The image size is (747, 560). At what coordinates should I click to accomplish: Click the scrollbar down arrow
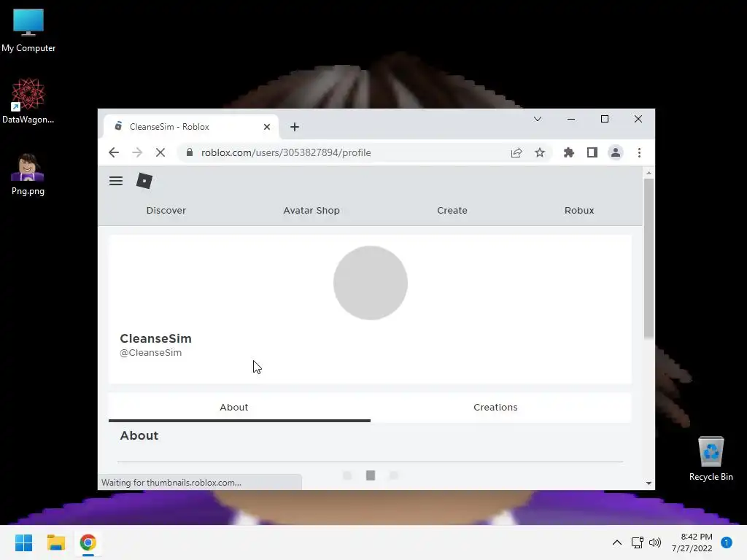coord(649,483)
